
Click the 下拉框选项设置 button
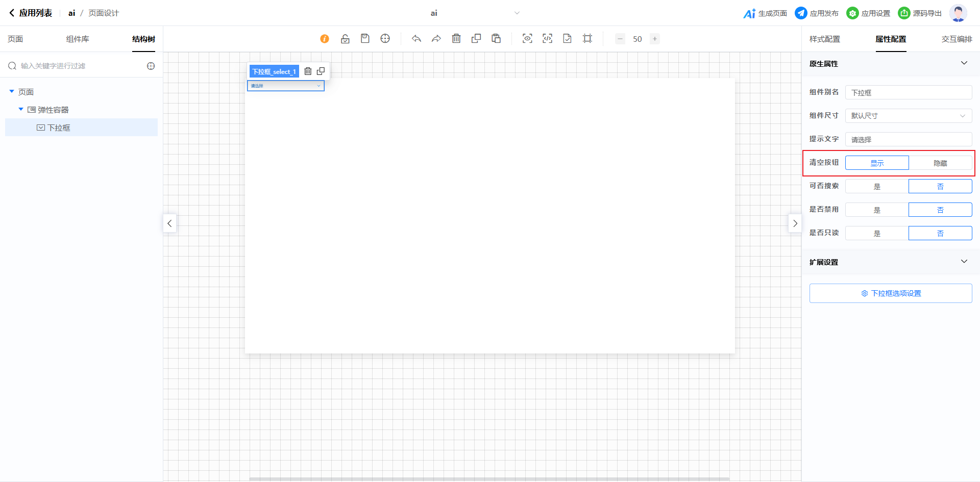point(890,293)
